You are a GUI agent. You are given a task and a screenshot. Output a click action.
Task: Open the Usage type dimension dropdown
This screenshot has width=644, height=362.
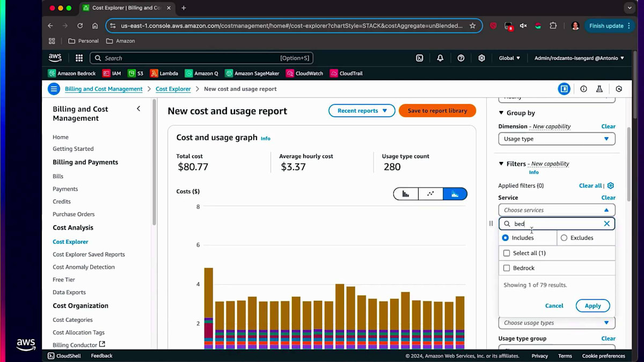click(x=556, y=139)
